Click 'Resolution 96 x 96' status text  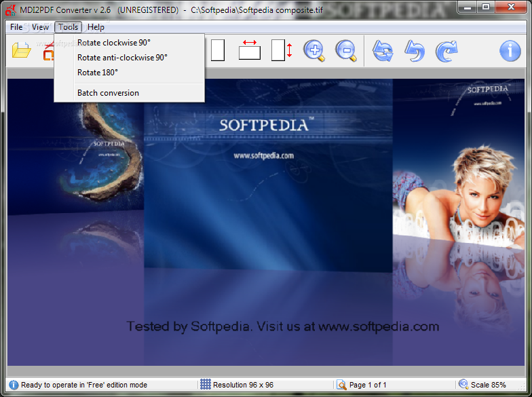pyautogui.click(x=243, y=385)
